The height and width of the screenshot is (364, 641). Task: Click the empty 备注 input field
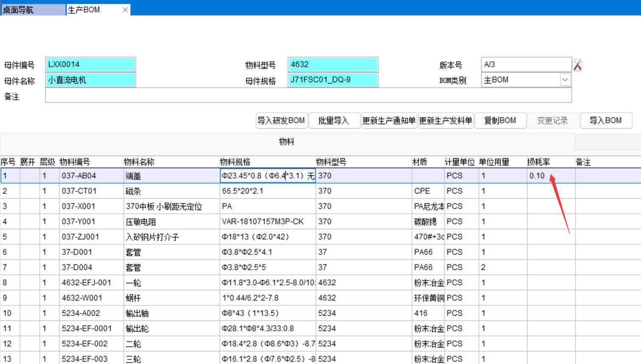click(x=308, y=96)
